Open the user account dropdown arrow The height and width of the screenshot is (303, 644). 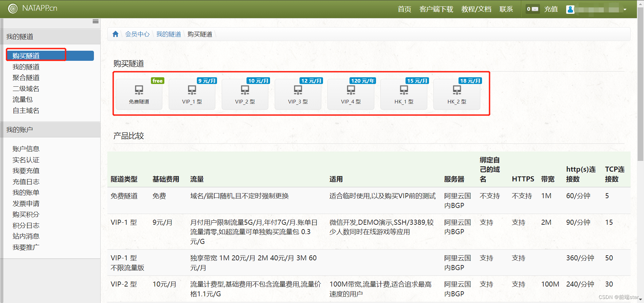pos(625,10)
